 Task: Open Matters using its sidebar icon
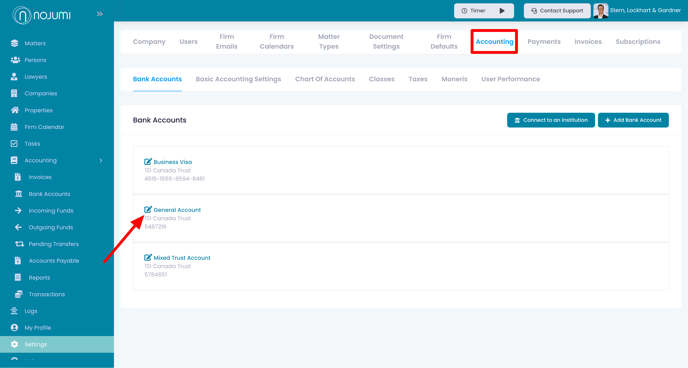coord(14,43)
